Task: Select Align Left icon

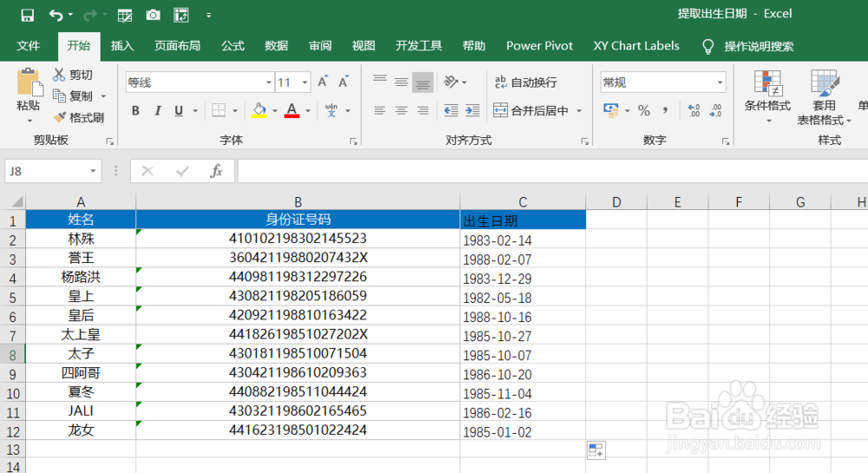Action: [380, 110]
